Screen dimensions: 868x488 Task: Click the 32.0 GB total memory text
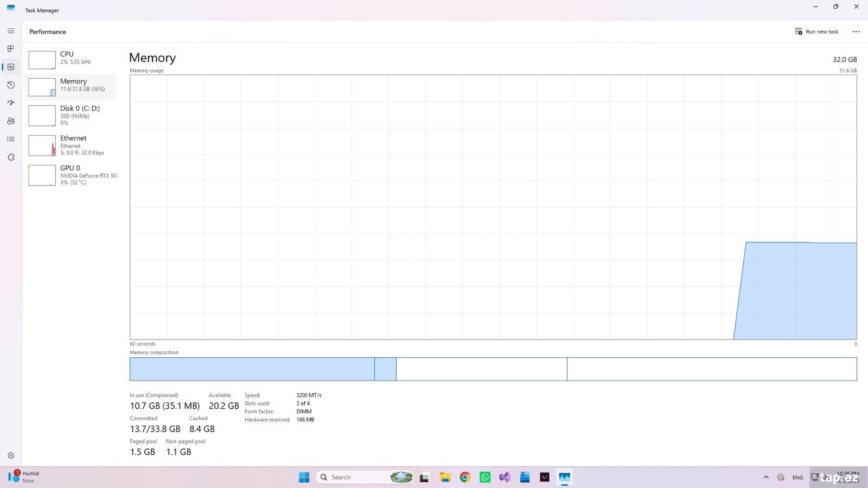pos(845,60)
